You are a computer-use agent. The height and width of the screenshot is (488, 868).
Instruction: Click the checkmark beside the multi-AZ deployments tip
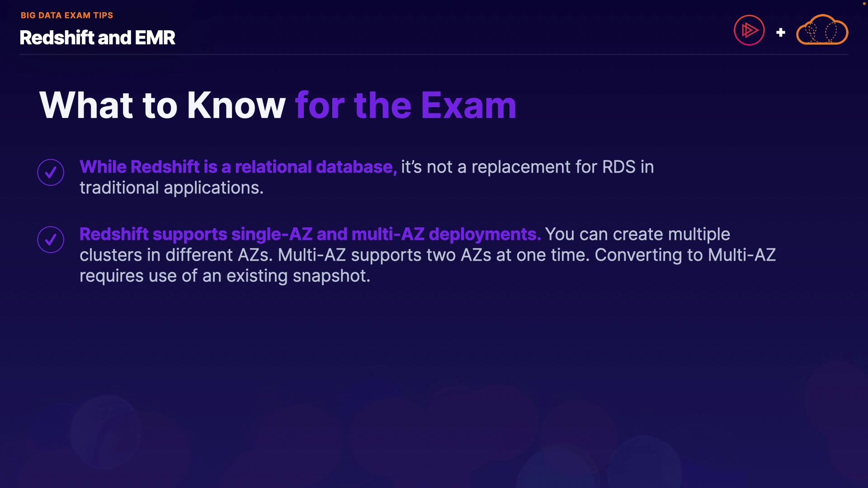pos(51,239)
